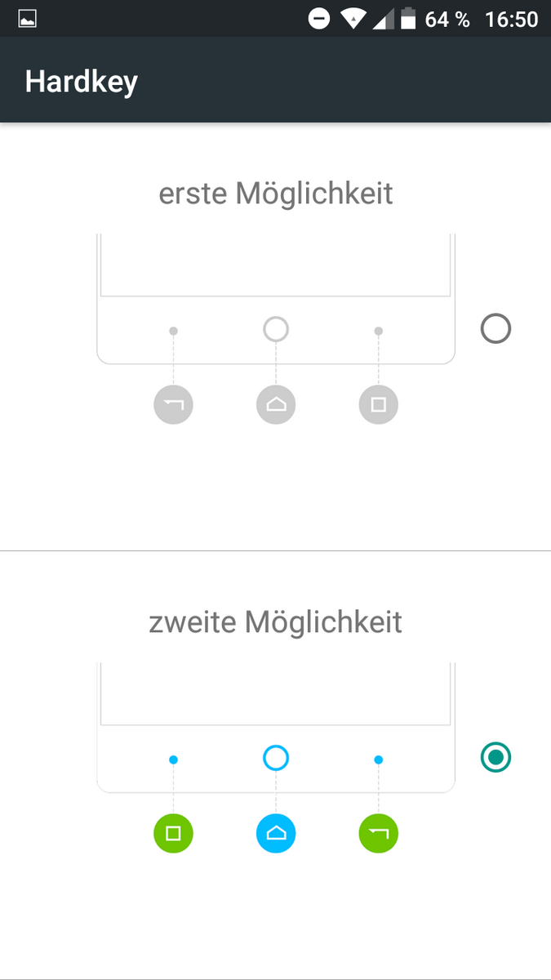Select the erste Möglichkeit radio button
Image resolution: width=551 pixels, height=980 pixels.
[495, 329]
